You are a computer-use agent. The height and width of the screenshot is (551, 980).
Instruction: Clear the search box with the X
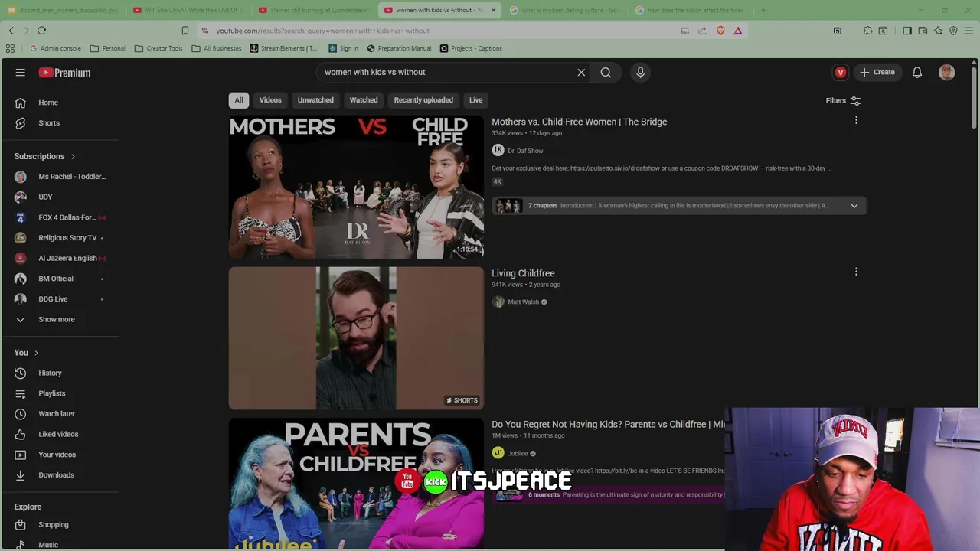pyautogui.click(x=581, y=72)
